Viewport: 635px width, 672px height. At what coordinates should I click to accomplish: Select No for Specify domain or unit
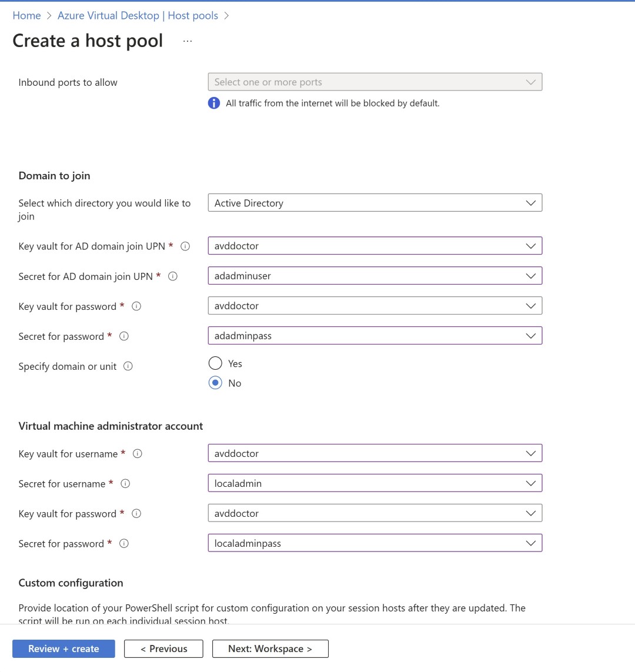pyautogui.click(x=215, y=383)
